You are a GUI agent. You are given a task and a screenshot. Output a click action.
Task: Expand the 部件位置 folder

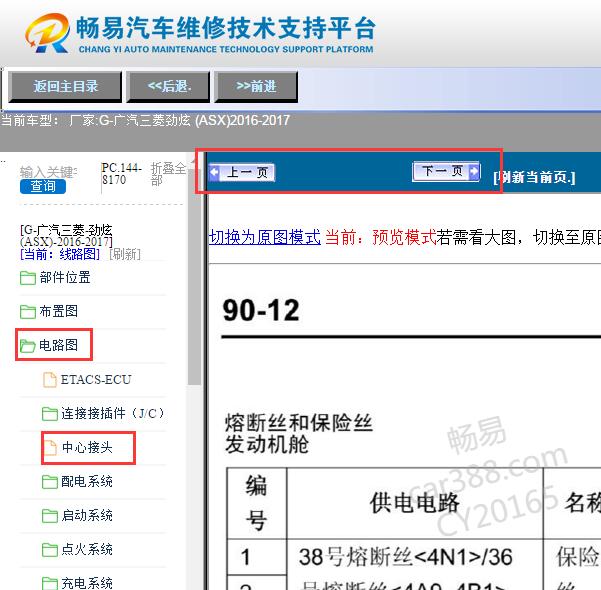65,278
